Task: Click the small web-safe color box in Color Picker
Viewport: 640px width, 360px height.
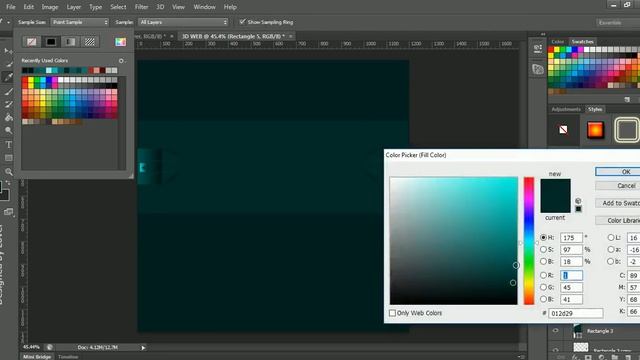Action: tap(578, 209)
